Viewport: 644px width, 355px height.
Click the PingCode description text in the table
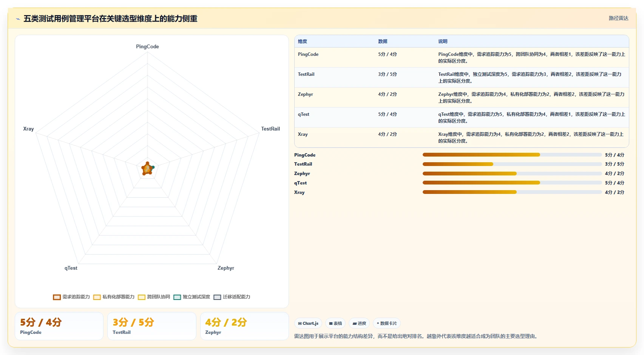click(531, 58)
